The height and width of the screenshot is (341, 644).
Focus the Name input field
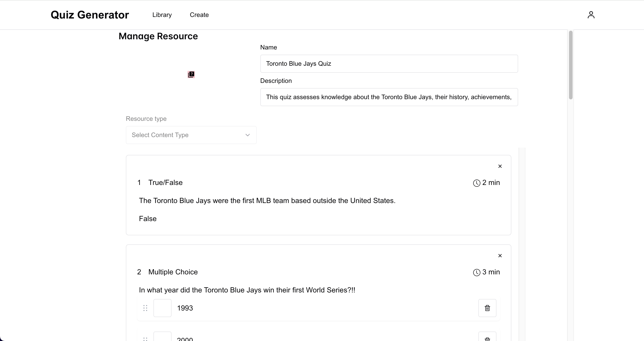389,64
